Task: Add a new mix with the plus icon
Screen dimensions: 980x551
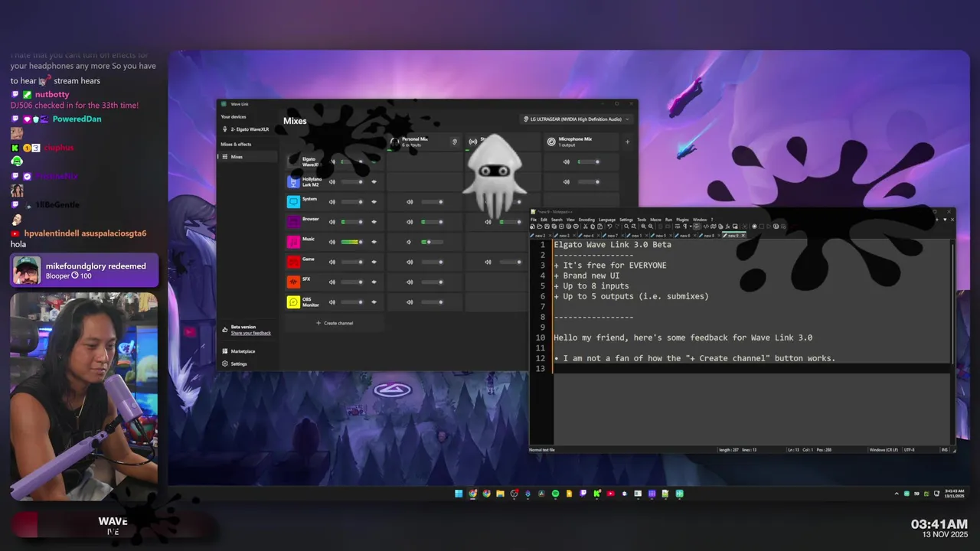Action: (627, 142)
